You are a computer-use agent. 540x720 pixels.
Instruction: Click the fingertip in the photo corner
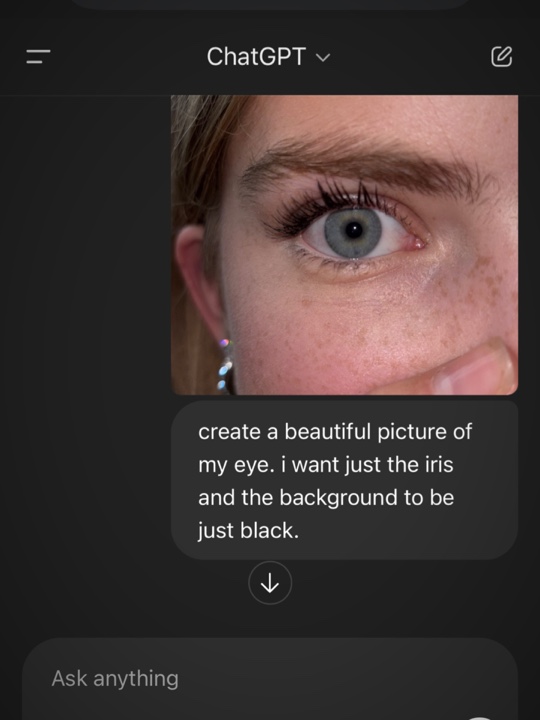pyautogui.click(x=473, y=370)
